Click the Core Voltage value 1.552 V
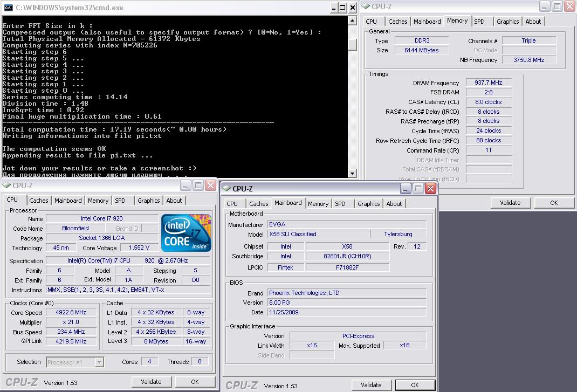The height and width of the screenshot is (392, 577). (139, 247)
